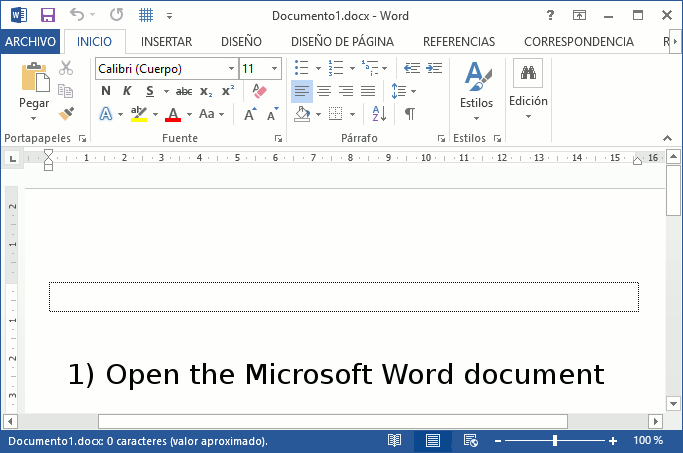This screenshot has width=683, height=453.
Task: Open the Estilos gallery button
Action: coord(477,91)
